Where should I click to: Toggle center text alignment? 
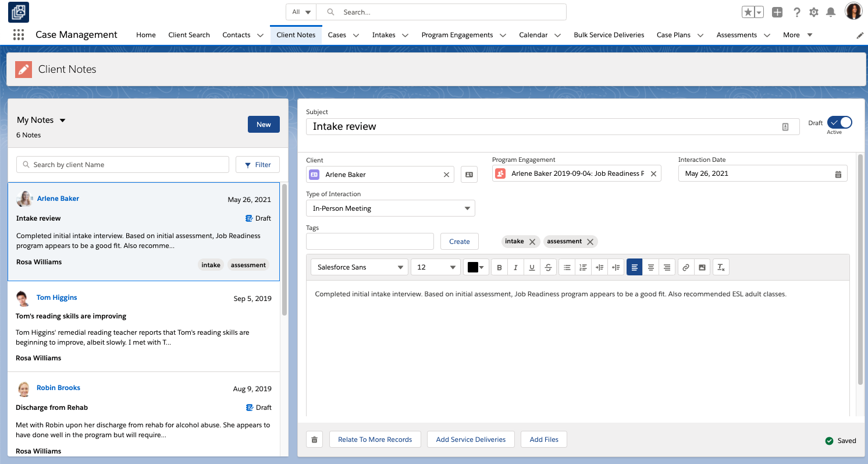click(651, 267)
